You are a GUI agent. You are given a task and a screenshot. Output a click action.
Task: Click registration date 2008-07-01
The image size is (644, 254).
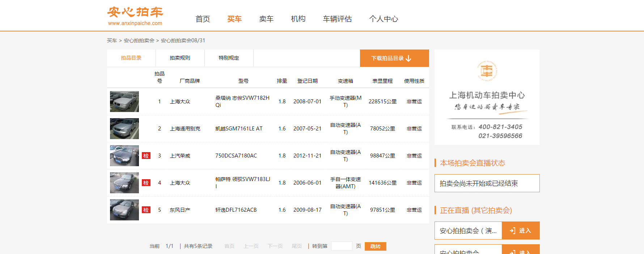pyautogui.click(x=308, y=102)
